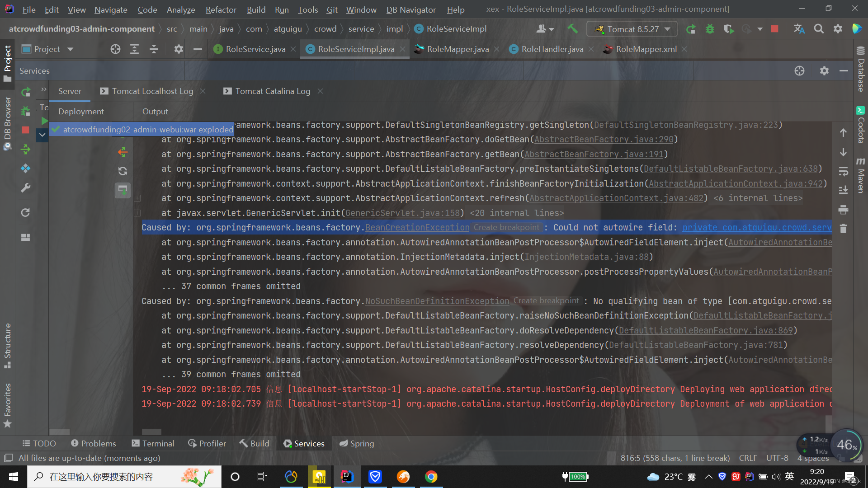Click the Rerun icon in Services panel
The image size is (868, 488).
[x=26, y=92]
